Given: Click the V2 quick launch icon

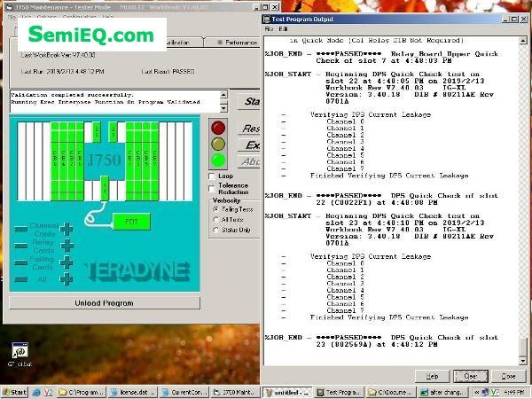Looking at the screenshot, I should coord(48,393).
